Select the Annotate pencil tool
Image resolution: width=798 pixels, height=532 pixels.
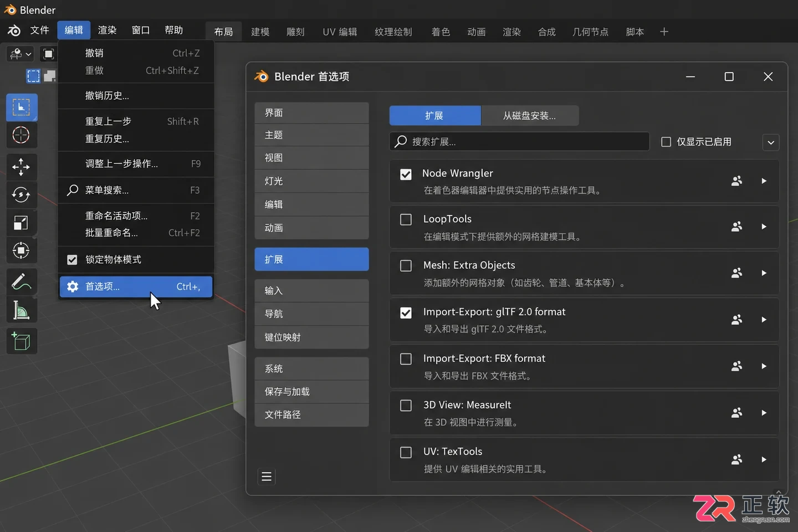click(22, 282)
